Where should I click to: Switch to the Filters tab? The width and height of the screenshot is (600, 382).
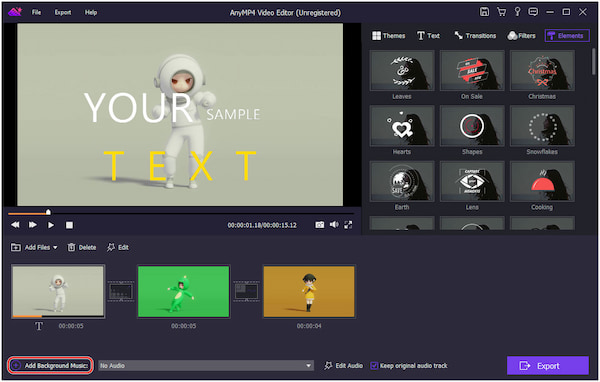coord(521,36)
